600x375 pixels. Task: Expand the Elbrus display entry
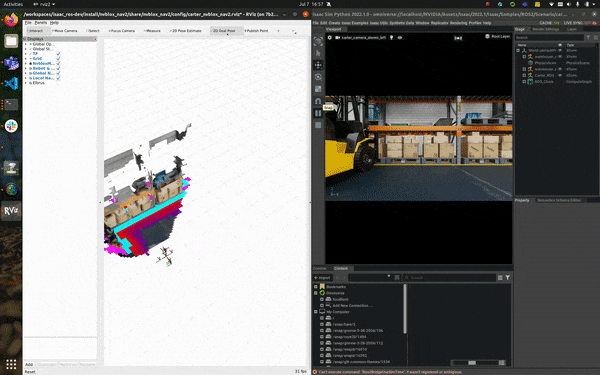[x=26, y=83]
